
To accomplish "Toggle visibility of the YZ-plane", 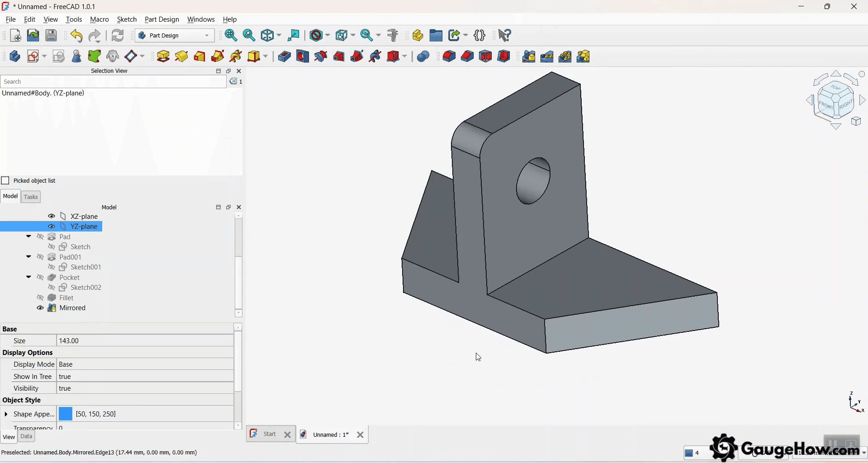I will [x=51, y=226].
